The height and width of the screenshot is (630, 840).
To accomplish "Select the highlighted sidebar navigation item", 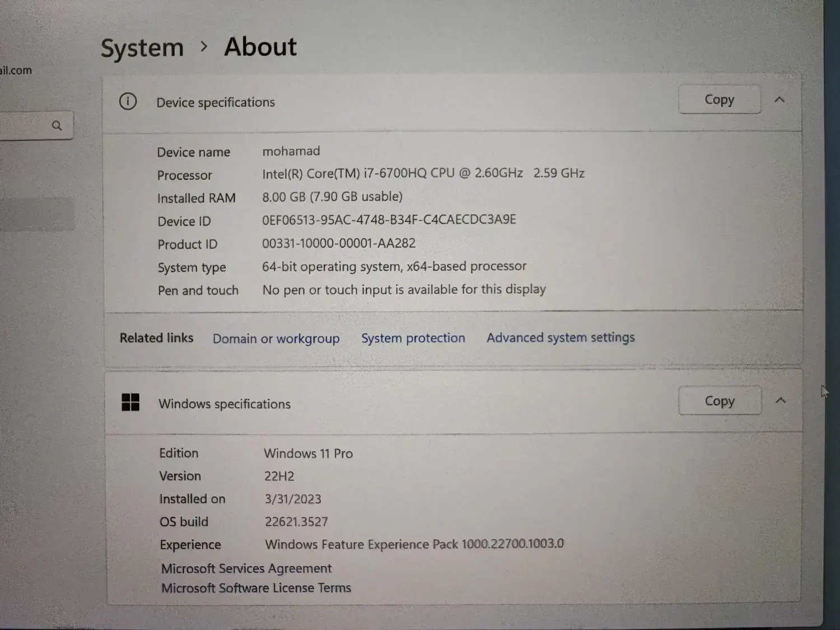I will (36, 214).
